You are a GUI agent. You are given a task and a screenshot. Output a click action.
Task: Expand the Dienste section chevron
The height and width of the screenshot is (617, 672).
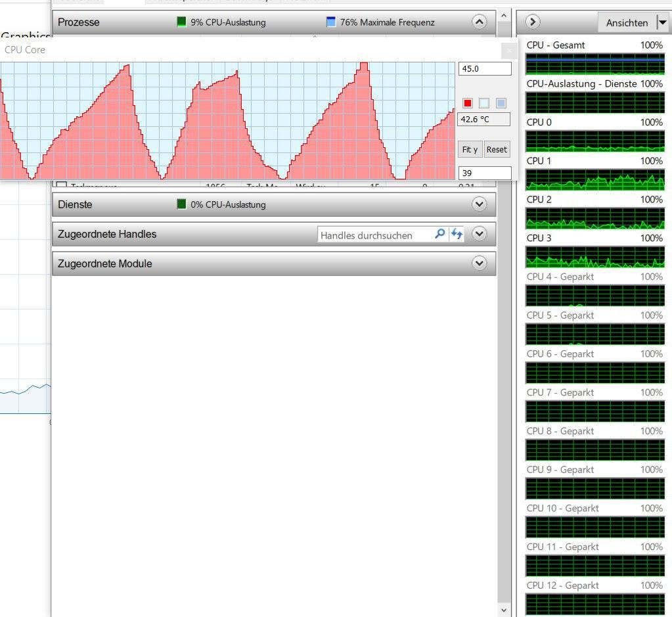pyautogui.click(x=479, y=204)
